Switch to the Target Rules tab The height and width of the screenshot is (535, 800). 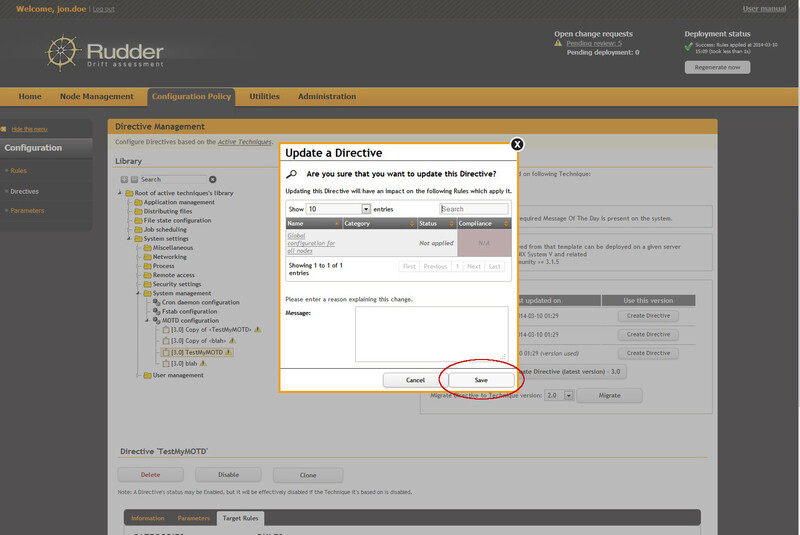coord(240,518)
